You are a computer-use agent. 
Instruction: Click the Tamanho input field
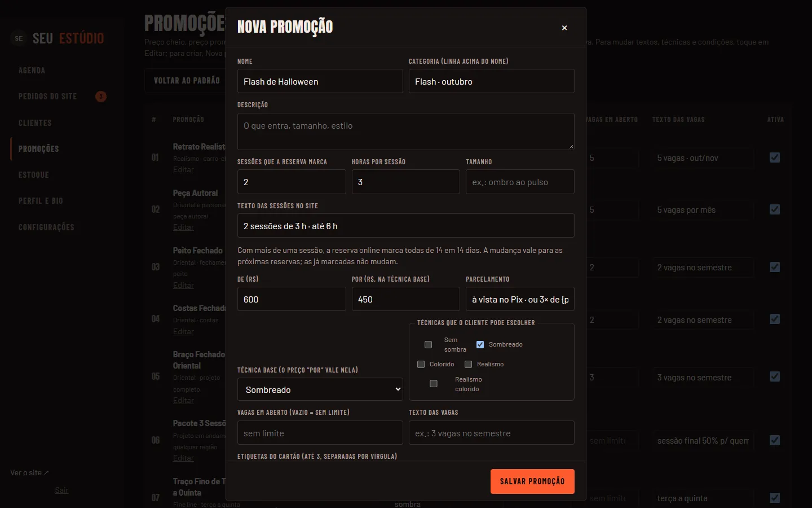click(520, 182)
